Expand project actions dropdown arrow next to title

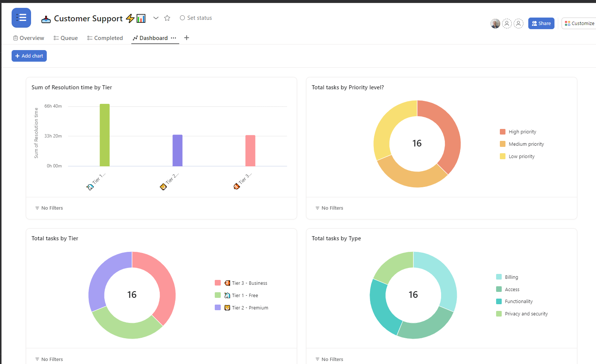click(x=156, y=18)
